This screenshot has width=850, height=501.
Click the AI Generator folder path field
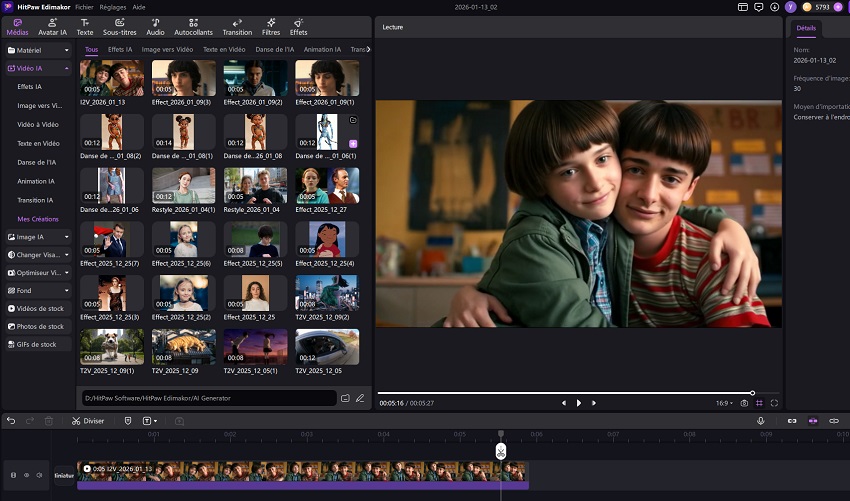[x=209, y=398]
